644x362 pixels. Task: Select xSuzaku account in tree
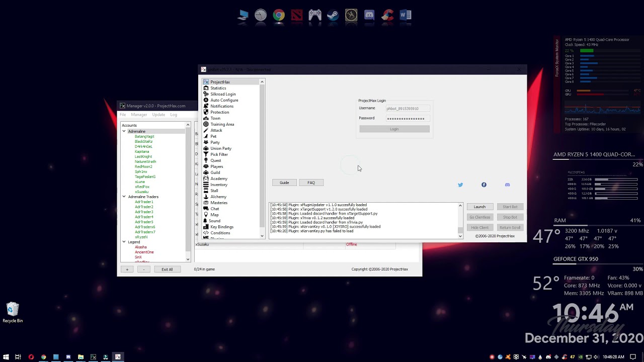click(142, 192)
